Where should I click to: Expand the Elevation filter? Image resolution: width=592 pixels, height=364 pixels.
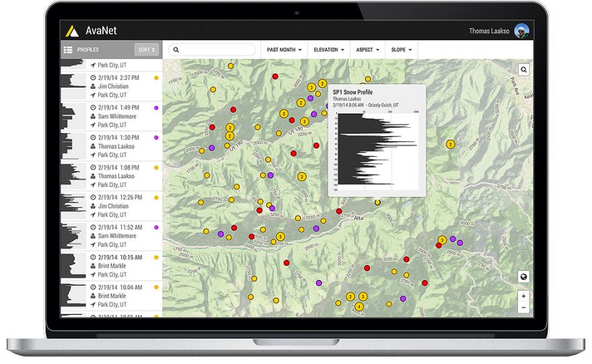point(329,50)
